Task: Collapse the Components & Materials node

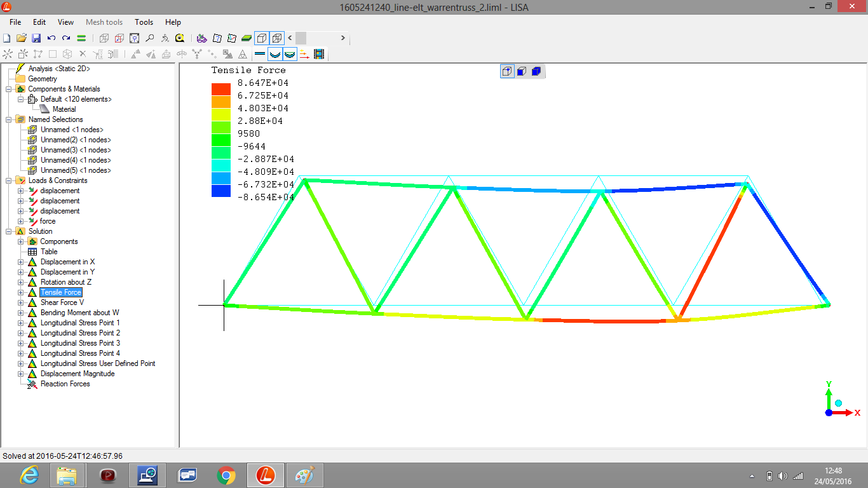Action: [x=9, y=89]
